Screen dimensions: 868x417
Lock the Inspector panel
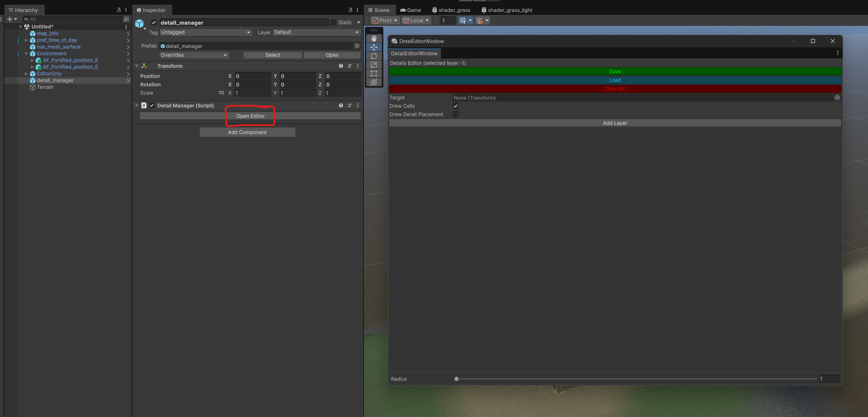tap(350, 10)
